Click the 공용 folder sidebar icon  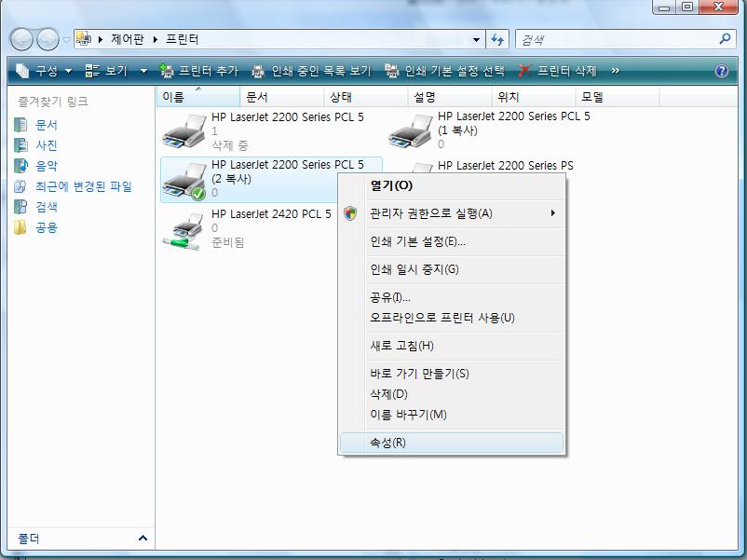[20, 227]
